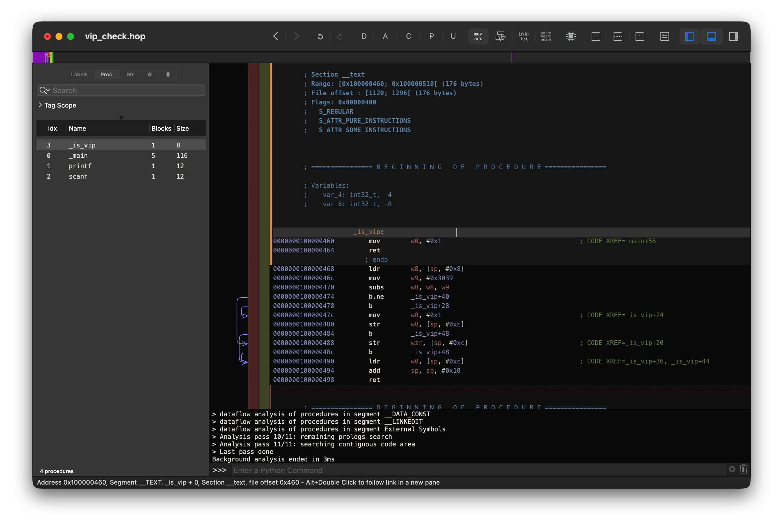
Task: Sort procedures by Size column
Action: coord(182,128)
